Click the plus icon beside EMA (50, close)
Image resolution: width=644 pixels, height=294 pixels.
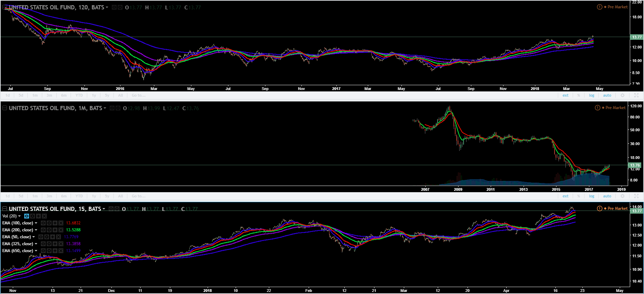[x=53, y=237]
